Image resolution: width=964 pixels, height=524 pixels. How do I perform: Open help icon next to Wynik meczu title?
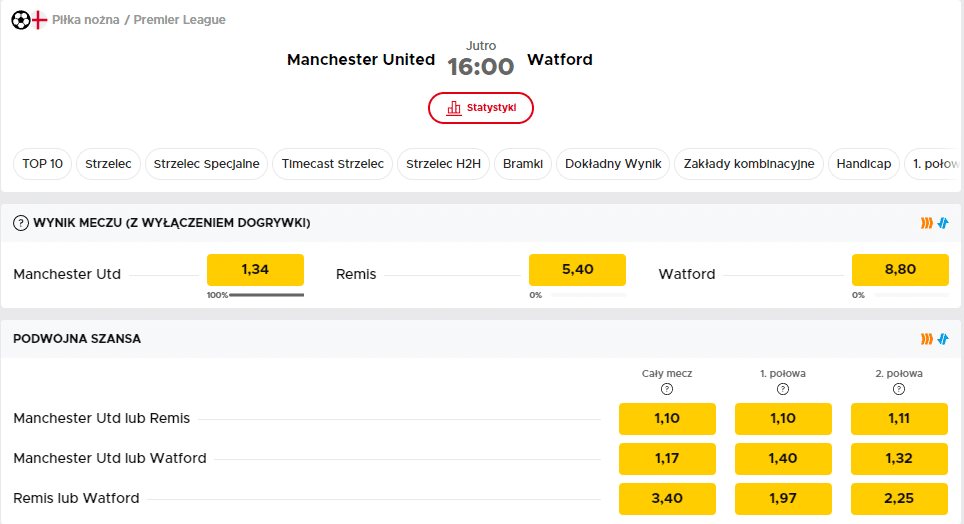(20, 223)
